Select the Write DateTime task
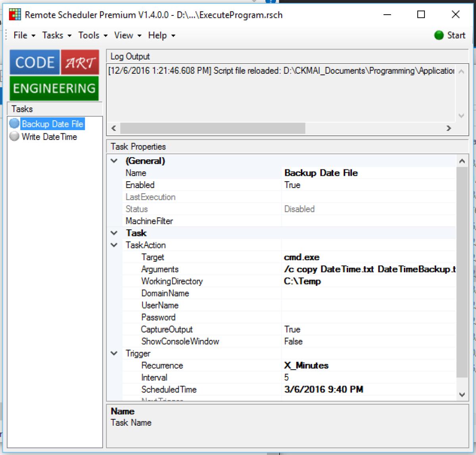 (49, 136)
